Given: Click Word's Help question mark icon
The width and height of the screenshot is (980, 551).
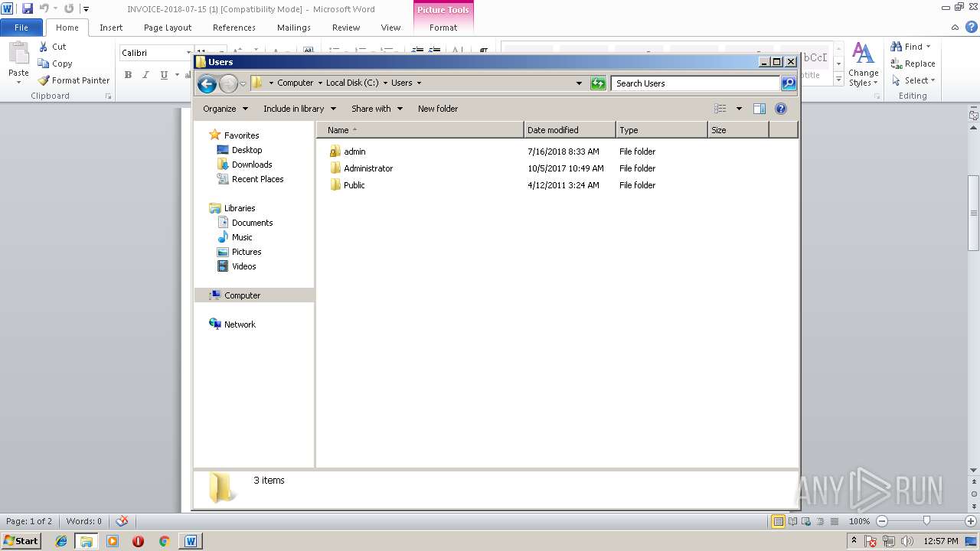Looking at the screenshot, I should [x=972, y=27].
